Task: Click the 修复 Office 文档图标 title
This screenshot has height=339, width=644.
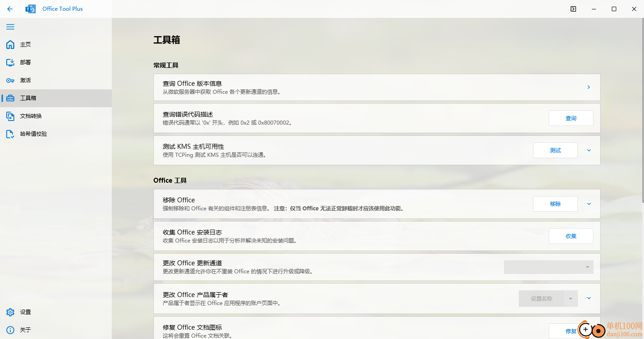Action: [x=192, y=327]
